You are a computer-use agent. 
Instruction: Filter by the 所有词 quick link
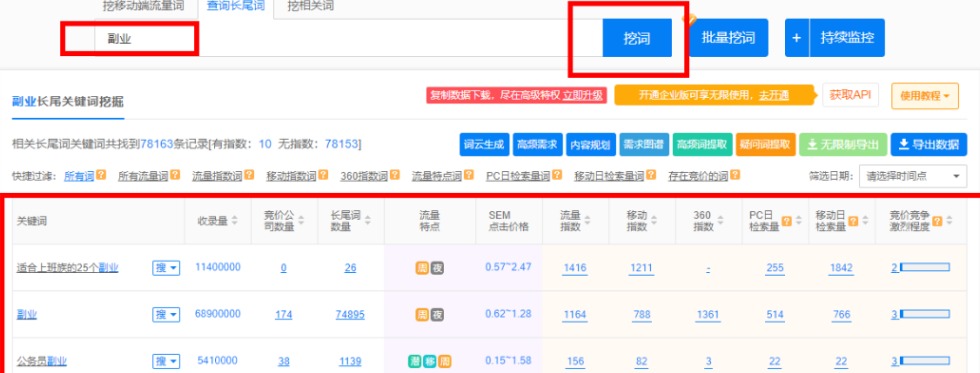[x=79, y=177]
